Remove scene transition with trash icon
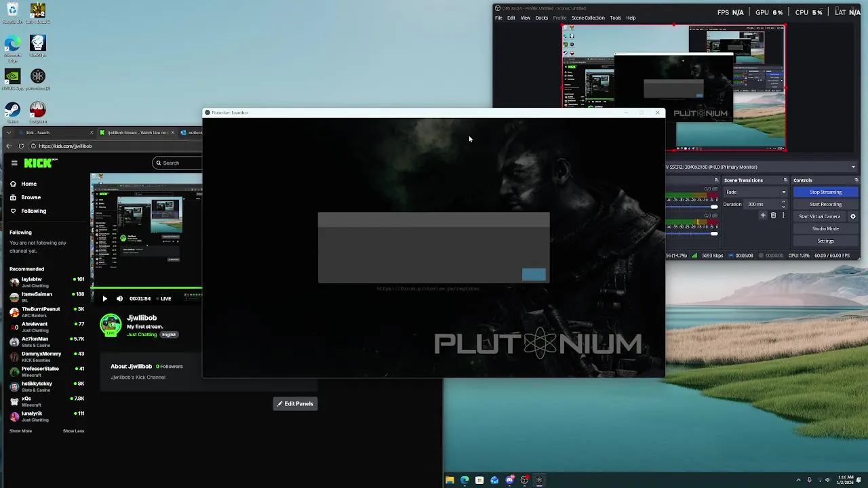This screenshot has height=488, width=868. (x=773, y=216)
